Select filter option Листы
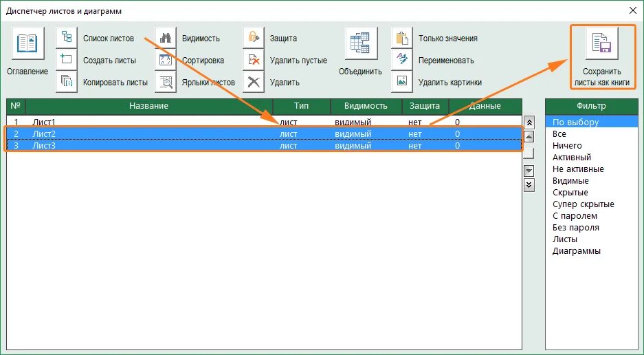644x355 pixels. [x=592, y=239]
